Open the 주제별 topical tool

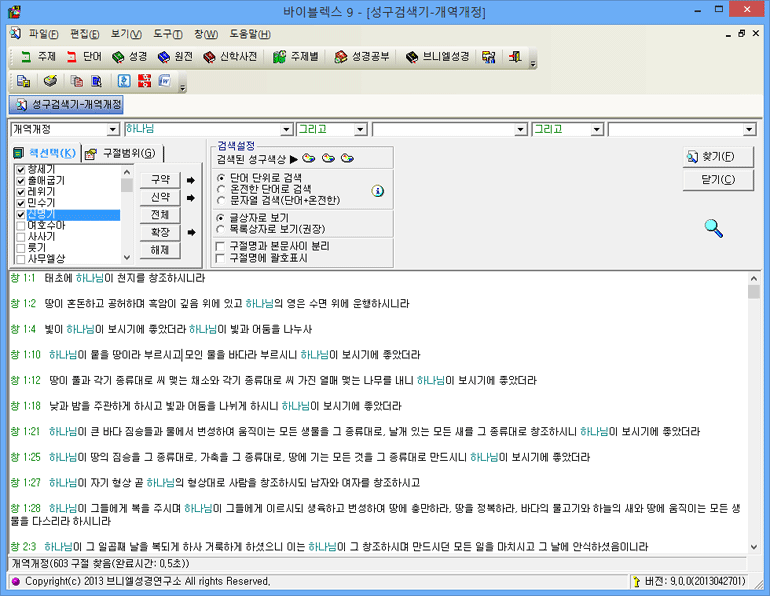click(296, 57)
